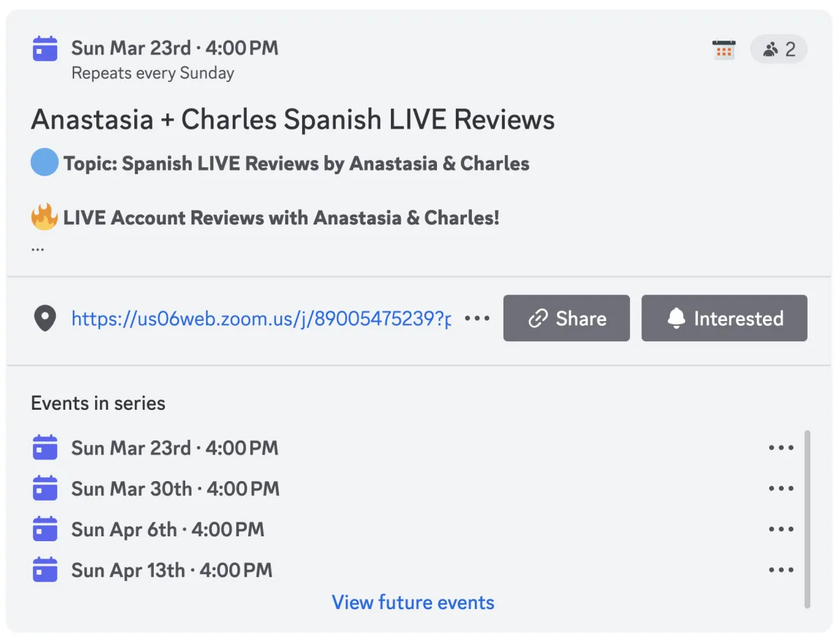Click View future events link

pyautogui.click(x=413, y=602)
